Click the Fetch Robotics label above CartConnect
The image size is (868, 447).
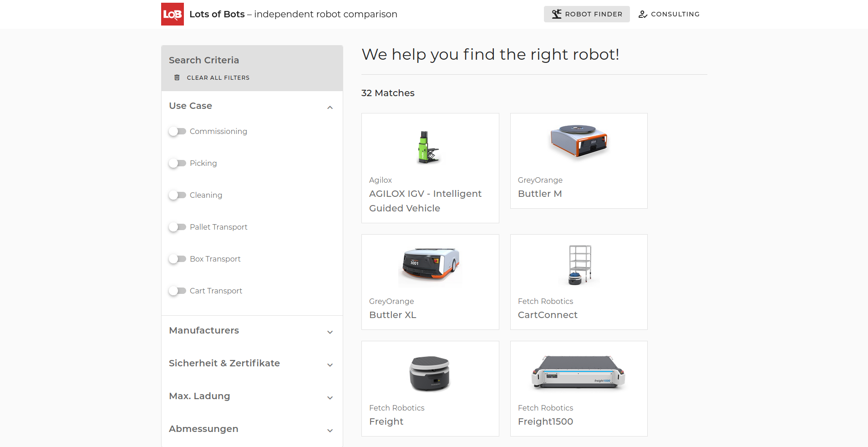point(545,301)
